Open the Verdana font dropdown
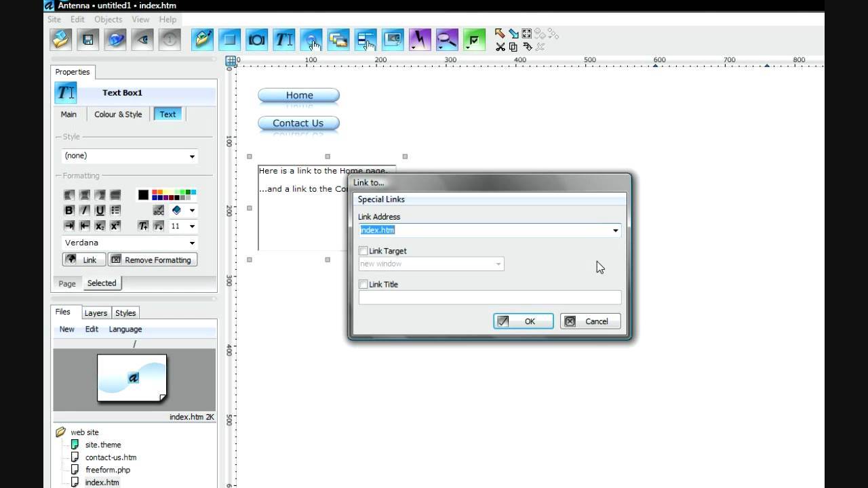This screenshot has height=488, width=868. 192,243
